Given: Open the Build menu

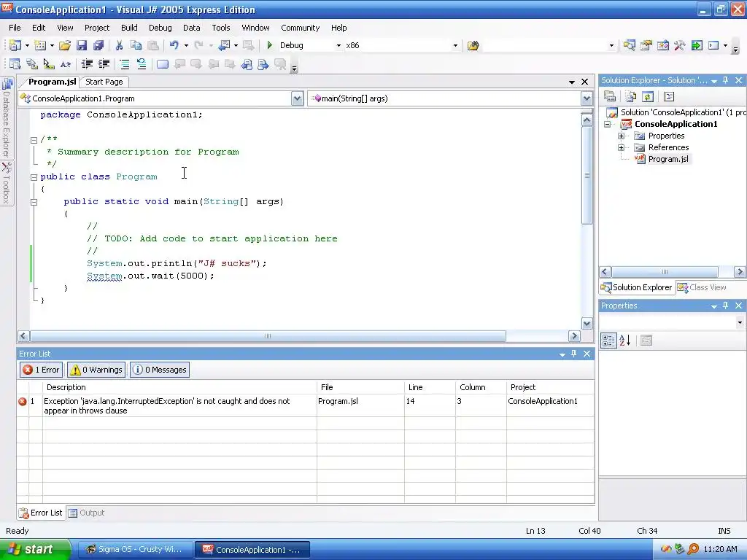Looking at the screenshot, I should (129, 28).
